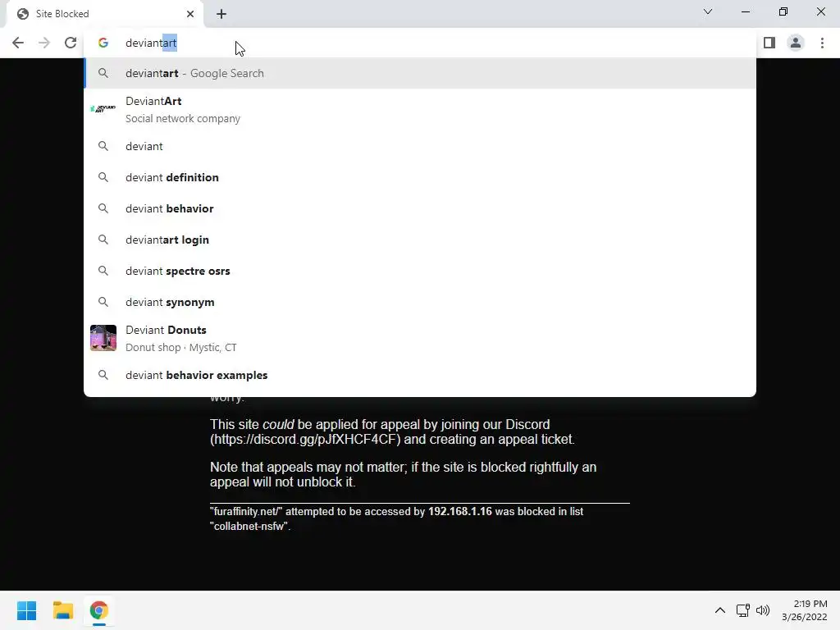Screen dimensions: 840x630
Task: Click the Deviant Donuts photo thumbnail
Action: click(x=103, y=338)
